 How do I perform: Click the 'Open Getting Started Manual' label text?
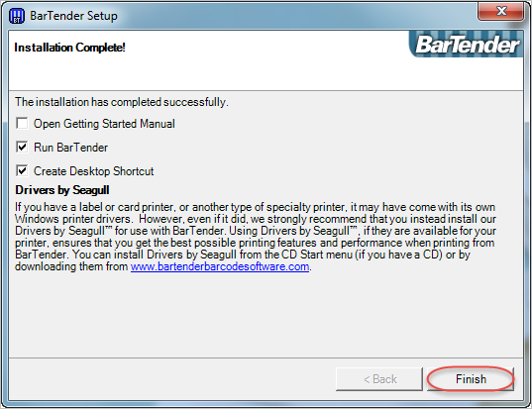[104, 124]
